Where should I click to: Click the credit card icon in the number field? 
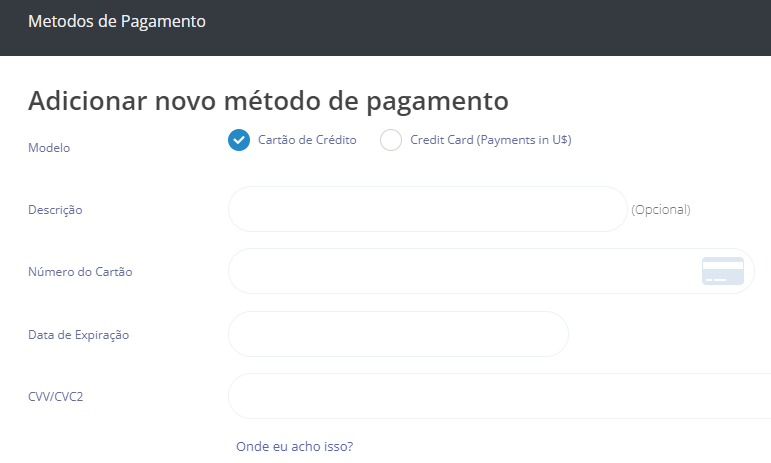(x=722, y=271)
